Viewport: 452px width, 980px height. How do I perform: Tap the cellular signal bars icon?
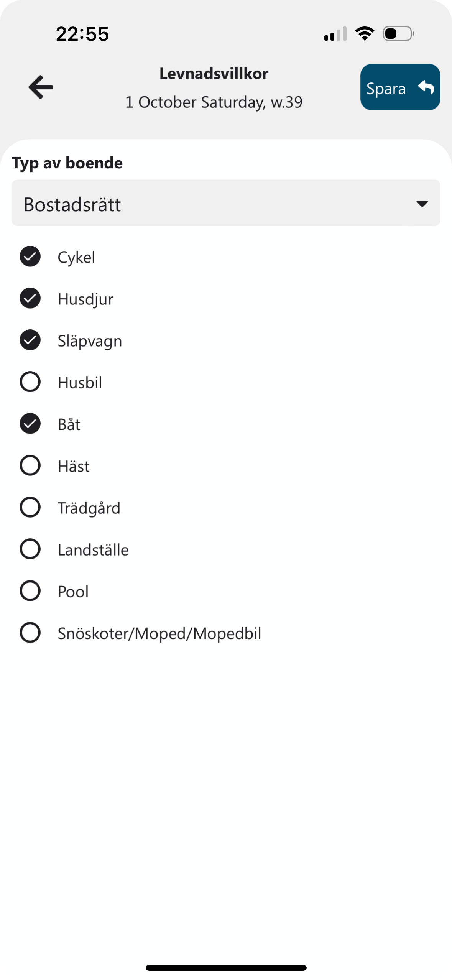335,34
